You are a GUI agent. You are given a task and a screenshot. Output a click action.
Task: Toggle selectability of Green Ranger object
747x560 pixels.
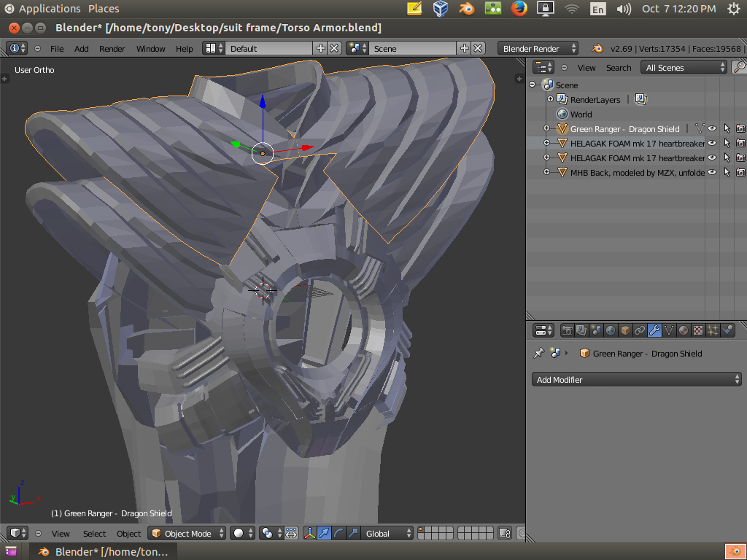[727, 128]
